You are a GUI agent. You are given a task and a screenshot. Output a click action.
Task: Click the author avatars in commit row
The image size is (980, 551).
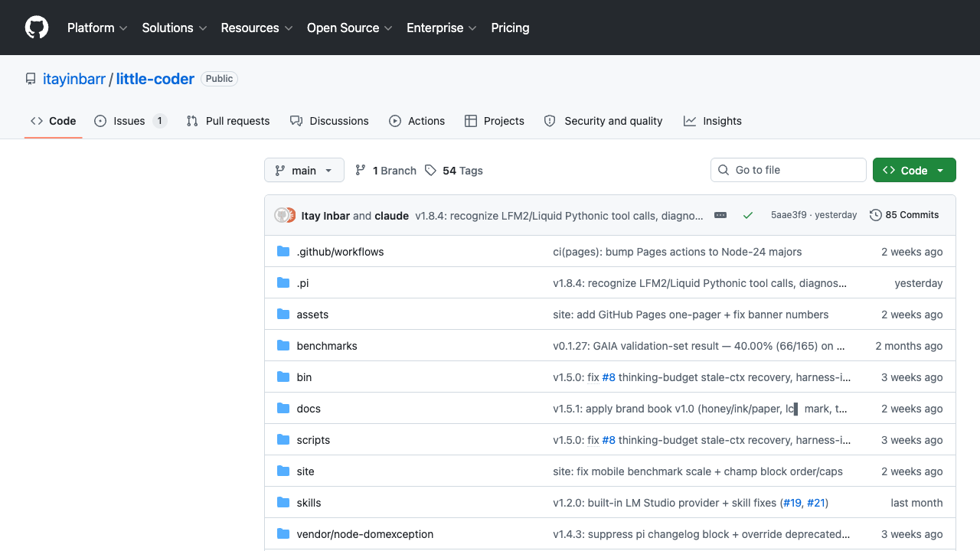[285, 216]
